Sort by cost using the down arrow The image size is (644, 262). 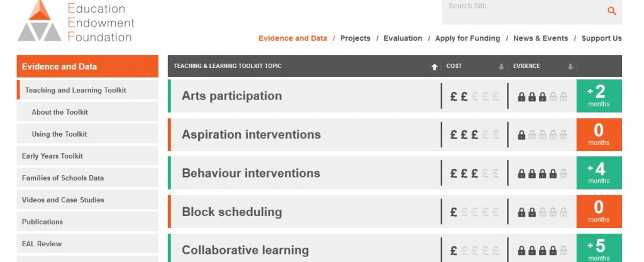coord(501,67)
